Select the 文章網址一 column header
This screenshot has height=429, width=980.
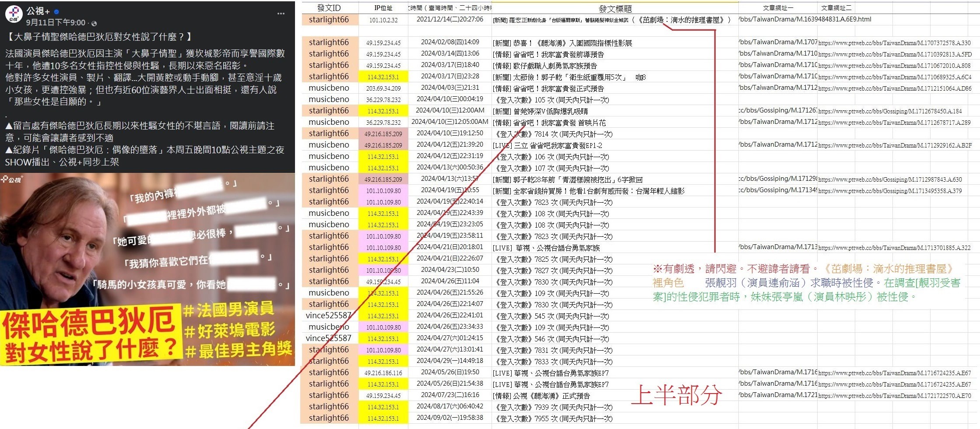pyautogui.click(x=778, y=8)
